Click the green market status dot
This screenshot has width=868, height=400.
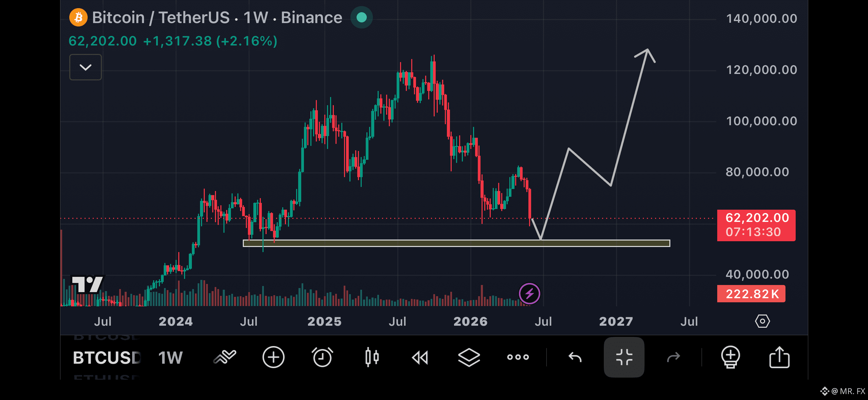(x=361, y=17)
